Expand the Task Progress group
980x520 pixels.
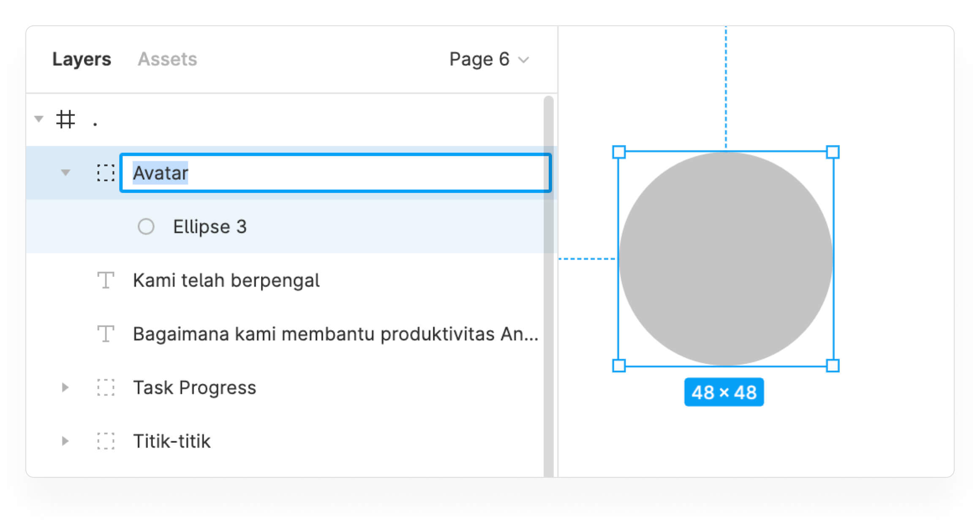(65, 387)
